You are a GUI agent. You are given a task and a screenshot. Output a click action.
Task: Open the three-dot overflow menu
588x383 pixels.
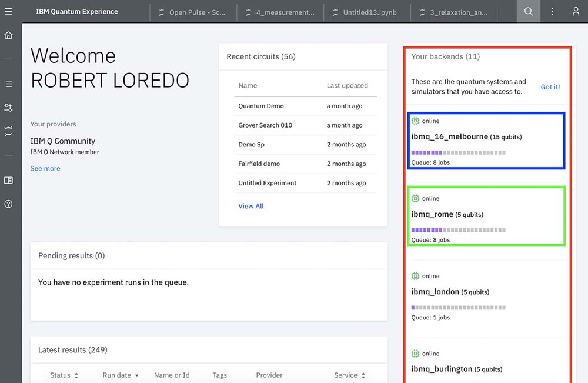pos(552,11)
